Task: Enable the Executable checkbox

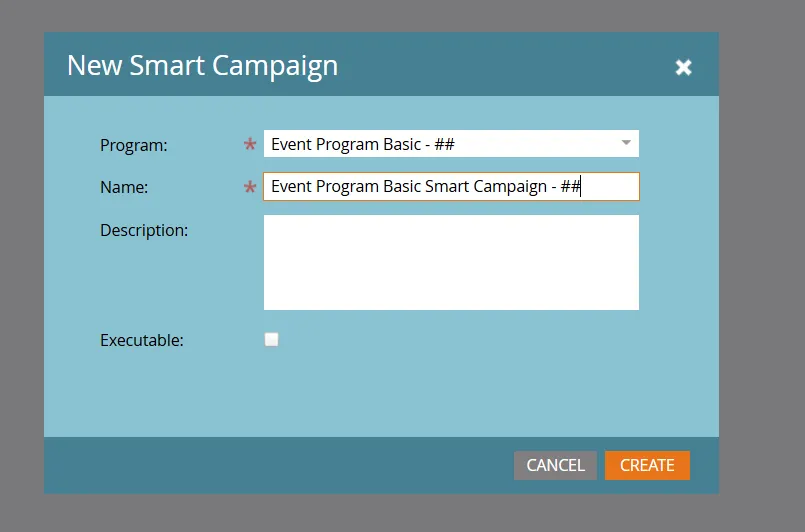Action: tap(272, 339)
